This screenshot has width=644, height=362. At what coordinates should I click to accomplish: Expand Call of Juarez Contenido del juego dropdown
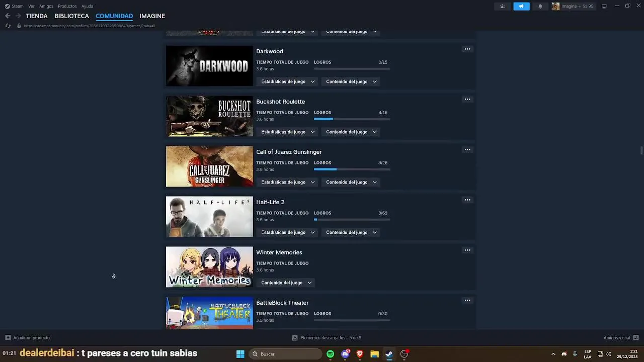[351, 182]
